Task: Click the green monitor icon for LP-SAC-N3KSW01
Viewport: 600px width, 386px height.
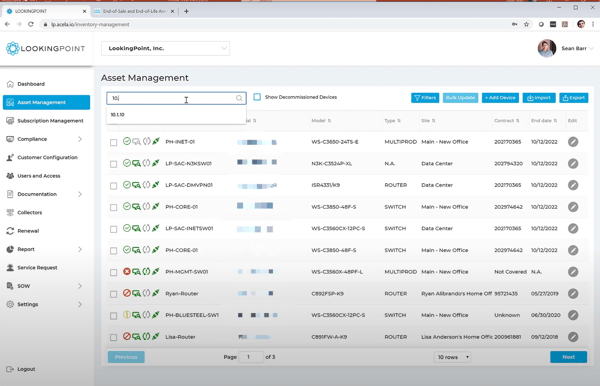Action: (136, 164)
